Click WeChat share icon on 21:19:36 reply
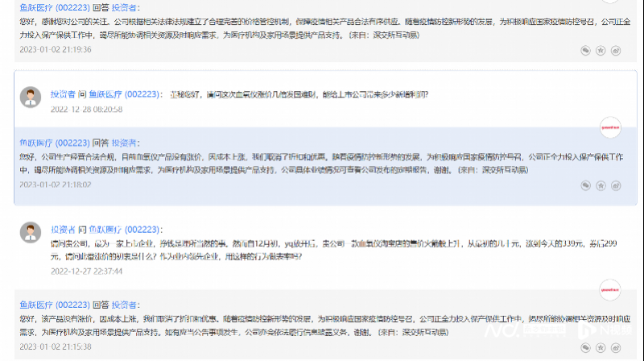 (x=586, y=51)
